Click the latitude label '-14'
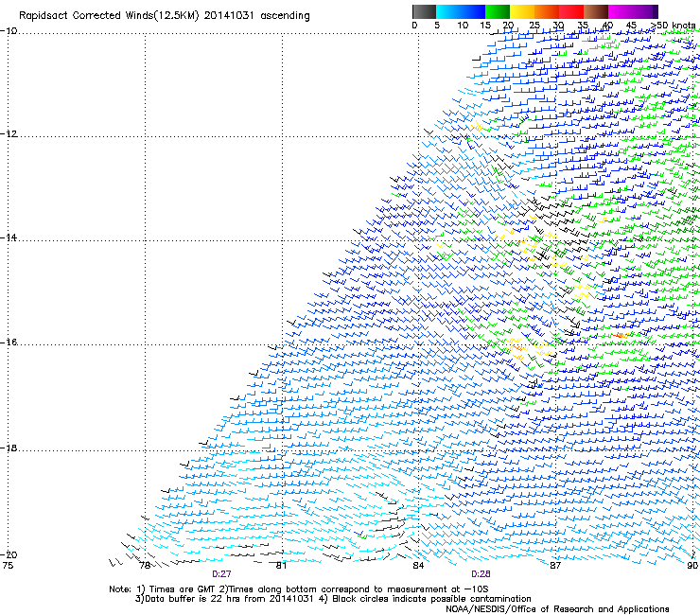 tap(9, 237)
